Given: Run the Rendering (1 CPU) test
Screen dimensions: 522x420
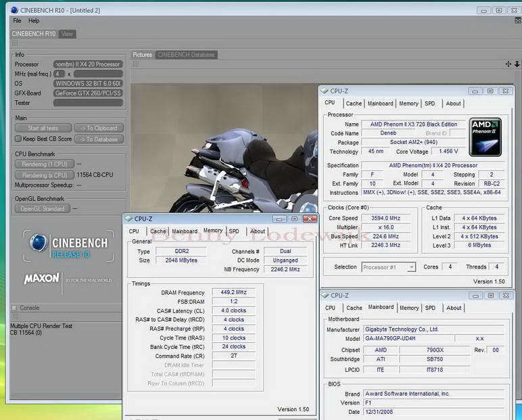Looking at the screenshot, I should (x=44, y=164).
